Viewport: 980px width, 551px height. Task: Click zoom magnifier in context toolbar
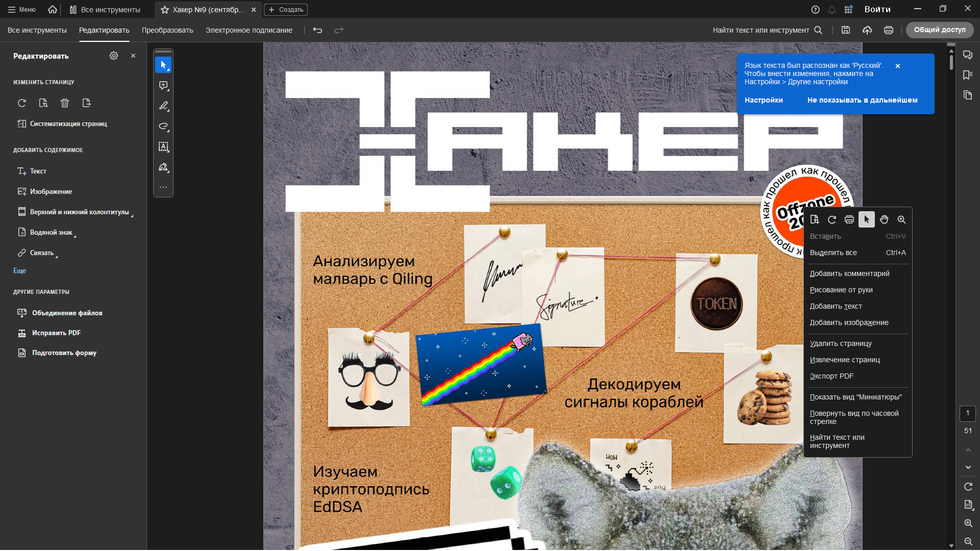901,219
